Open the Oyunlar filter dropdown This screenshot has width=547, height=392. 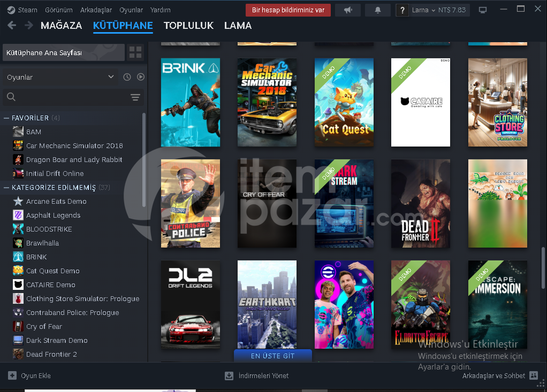click(60, 77)
